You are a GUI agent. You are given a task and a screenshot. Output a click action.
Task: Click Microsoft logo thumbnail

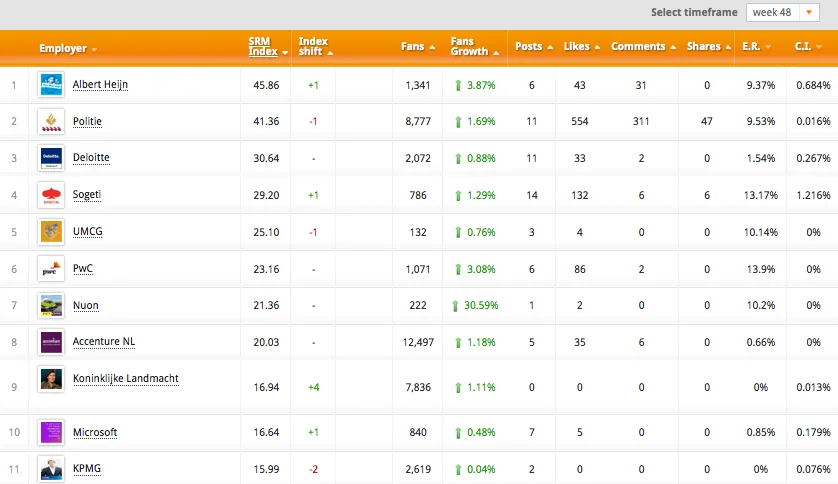point(51,432)
